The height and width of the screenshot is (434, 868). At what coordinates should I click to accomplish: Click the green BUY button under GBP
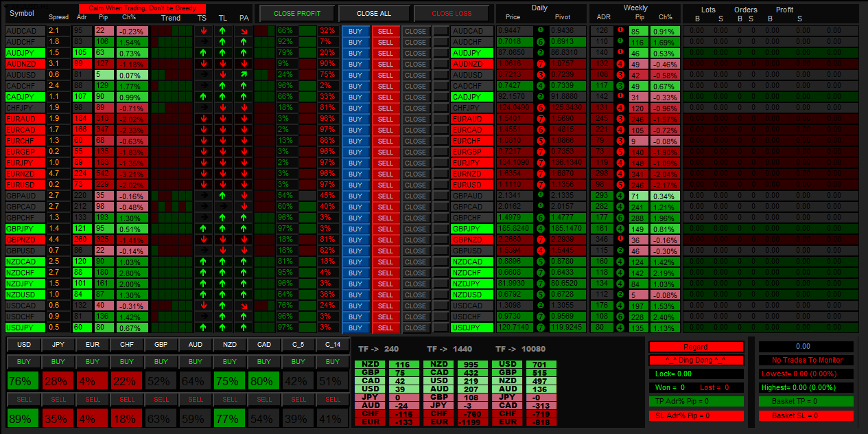(161, 362)
